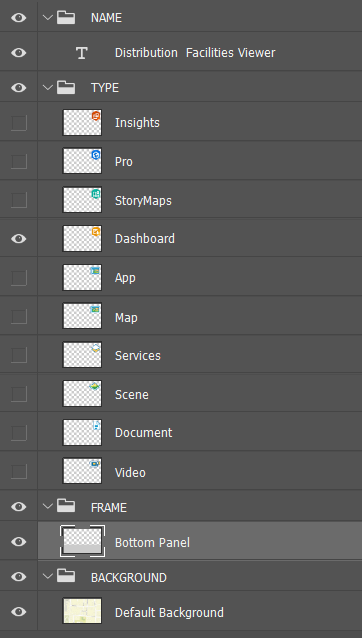Select the 'NAME' group label
The image size is (362, 638).
click(106, 18)
